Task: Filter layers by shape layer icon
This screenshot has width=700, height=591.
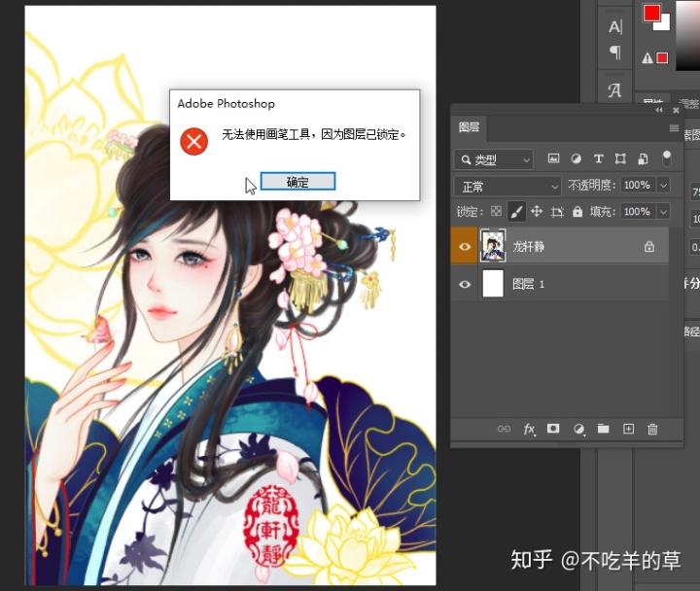Action: (x=620, y=158)
